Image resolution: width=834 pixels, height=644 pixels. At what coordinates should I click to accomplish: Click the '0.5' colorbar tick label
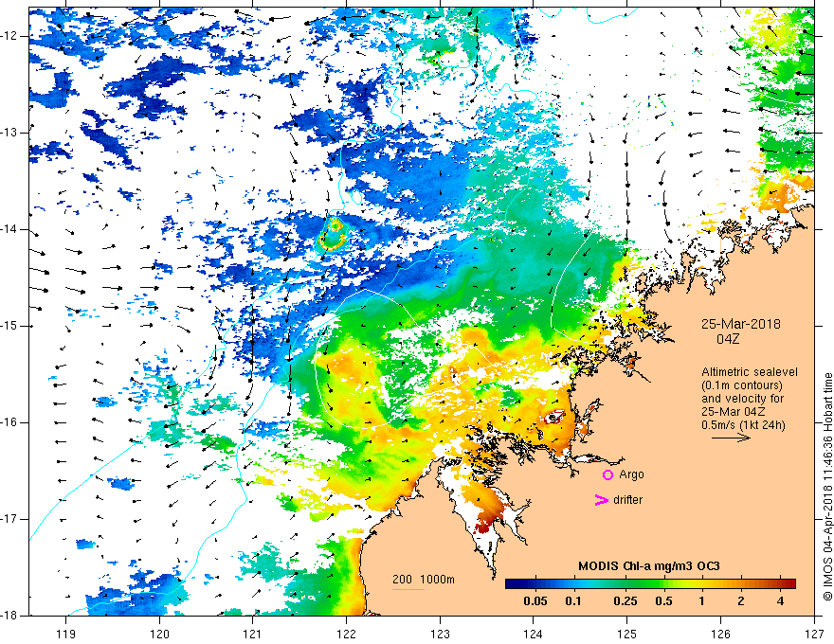tap(663, 601)
